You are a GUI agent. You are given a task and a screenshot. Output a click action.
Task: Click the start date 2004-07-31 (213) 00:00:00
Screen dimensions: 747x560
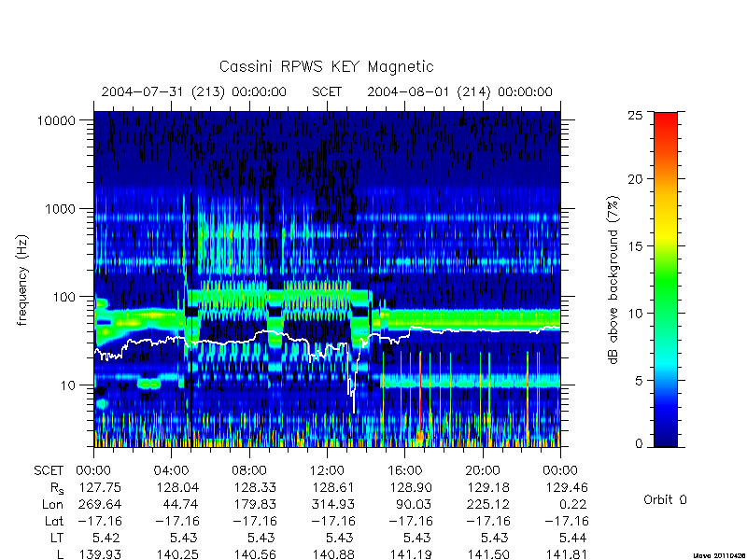click(x=194, y=91)
